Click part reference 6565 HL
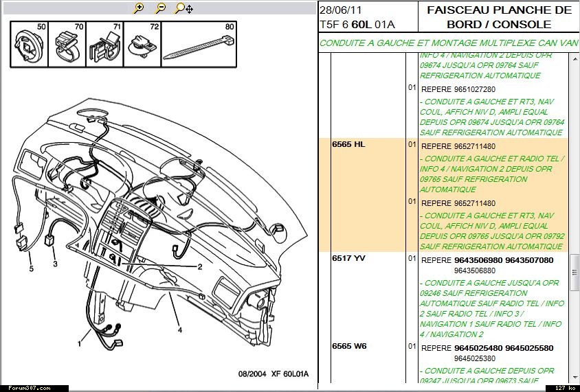The image size is (580, 392). pos(348,145)
